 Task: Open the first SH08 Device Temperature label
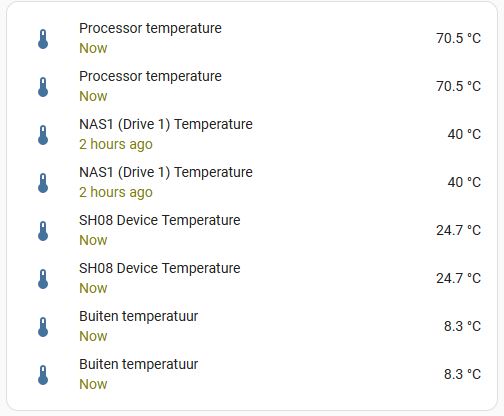click(x=160, y=220)
